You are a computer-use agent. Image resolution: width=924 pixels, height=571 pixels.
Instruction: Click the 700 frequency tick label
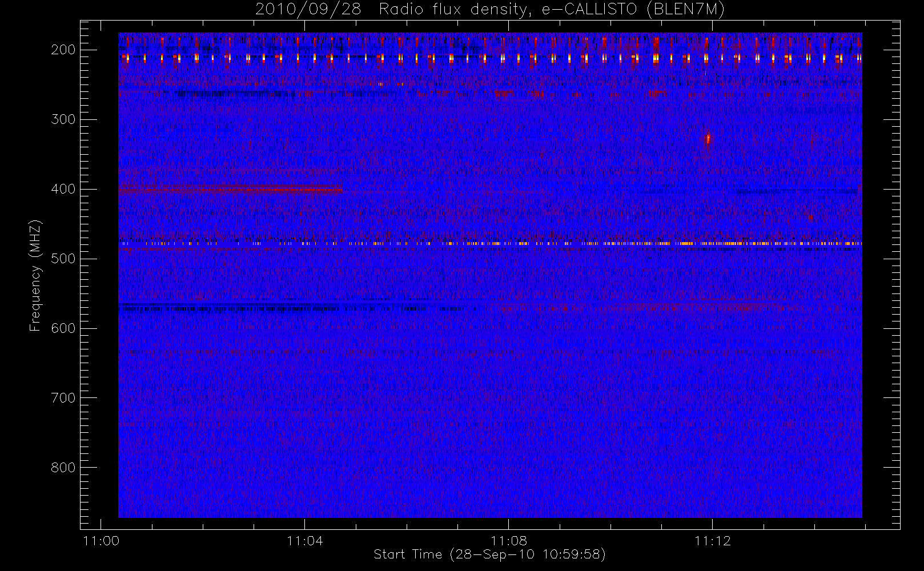(63, 398)
